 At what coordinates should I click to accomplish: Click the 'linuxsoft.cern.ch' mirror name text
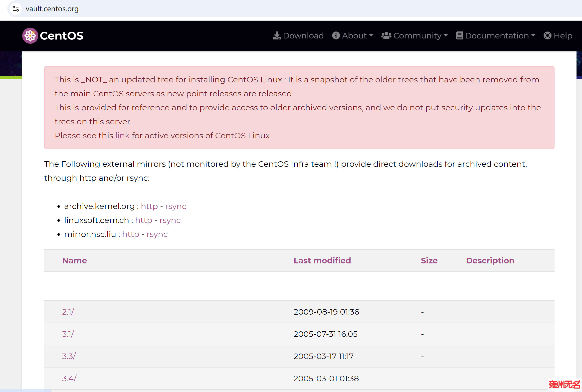(96, 220)
